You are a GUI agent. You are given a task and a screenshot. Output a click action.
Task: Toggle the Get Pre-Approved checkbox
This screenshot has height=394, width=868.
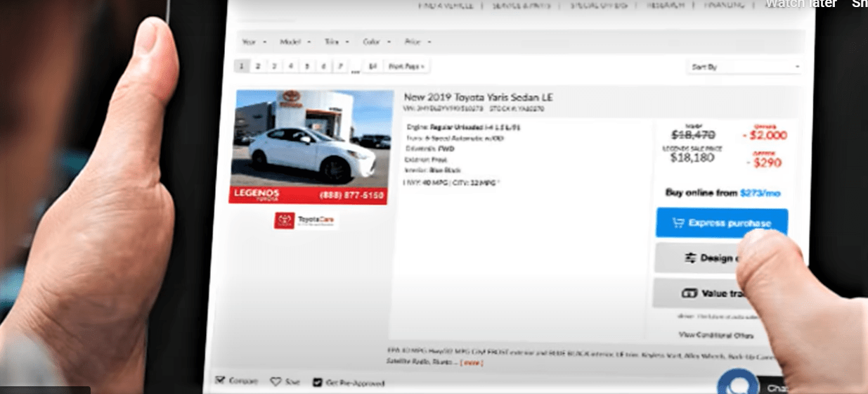[x=317, y=383]
